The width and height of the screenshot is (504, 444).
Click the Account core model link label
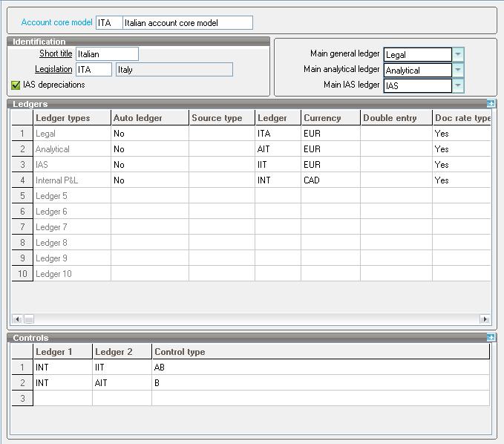click(56, 22)
